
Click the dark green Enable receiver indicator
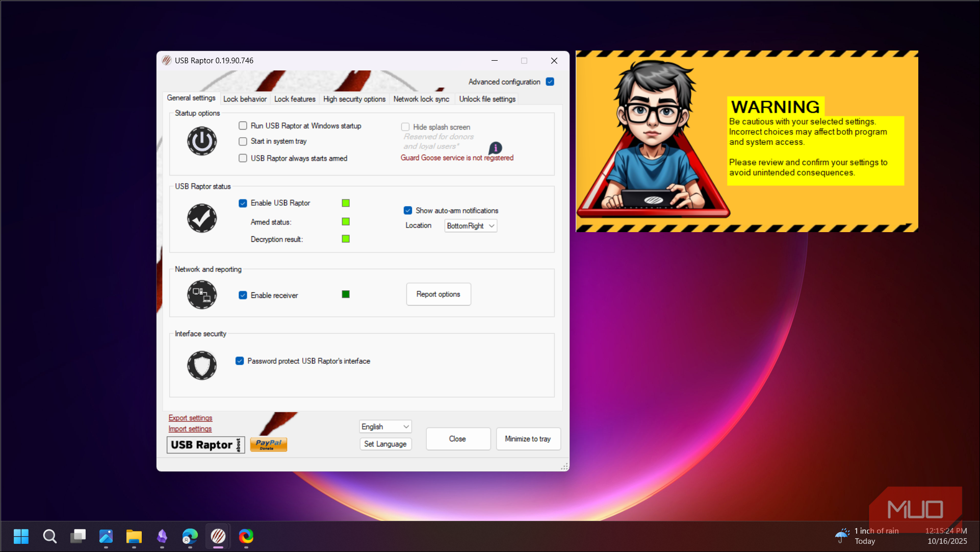[x=346, y=294]
